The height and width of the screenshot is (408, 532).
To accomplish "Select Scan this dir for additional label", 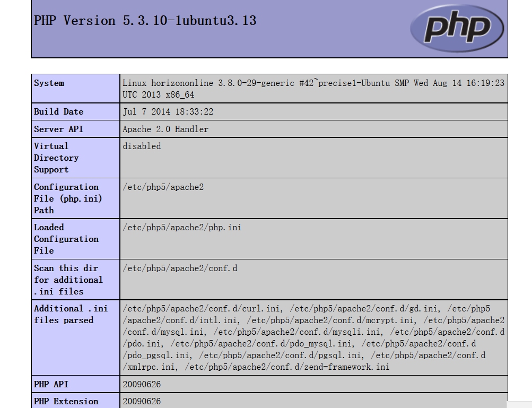I will (76, 280).
